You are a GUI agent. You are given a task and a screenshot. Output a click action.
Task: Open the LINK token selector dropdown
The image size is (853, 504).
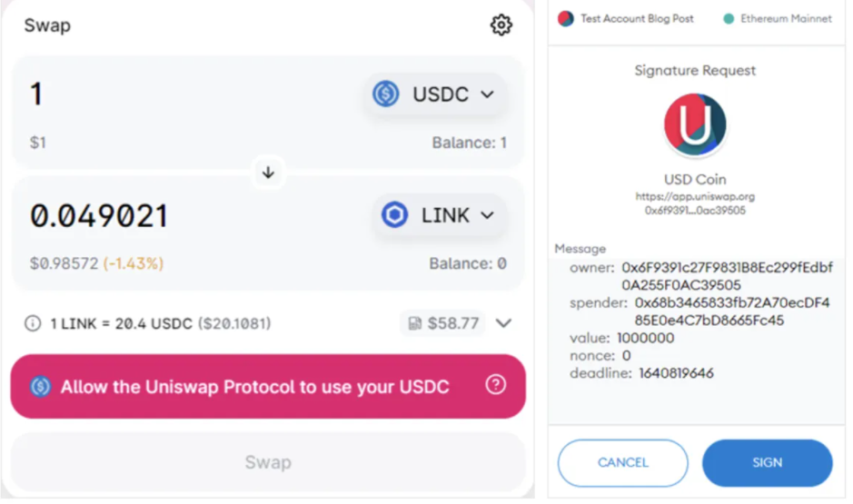[439, 214]
